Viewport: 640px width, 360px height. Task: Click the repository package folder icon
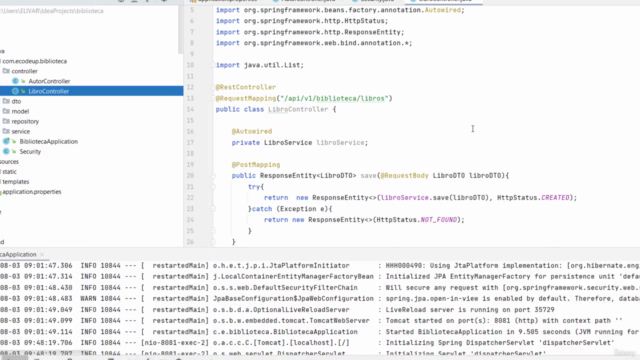[x=6, y=121]
